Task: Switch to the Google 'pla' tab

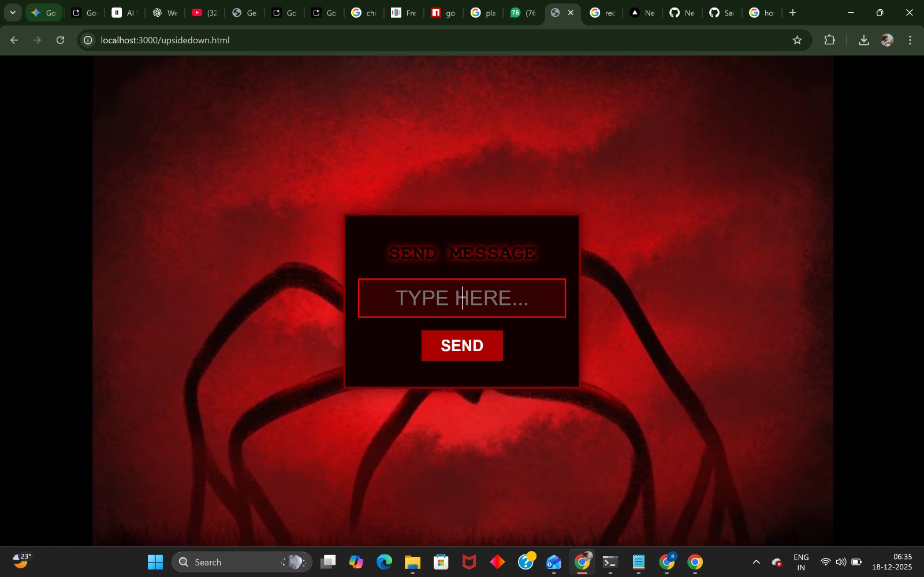Action: click(483, 13)
